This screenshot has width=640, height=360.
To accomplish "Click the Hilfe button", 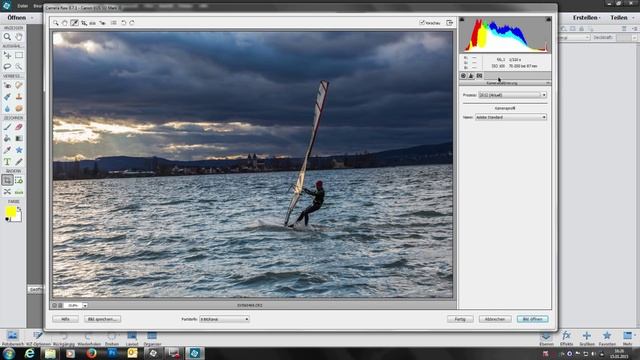I will click(x=65, y=319).
